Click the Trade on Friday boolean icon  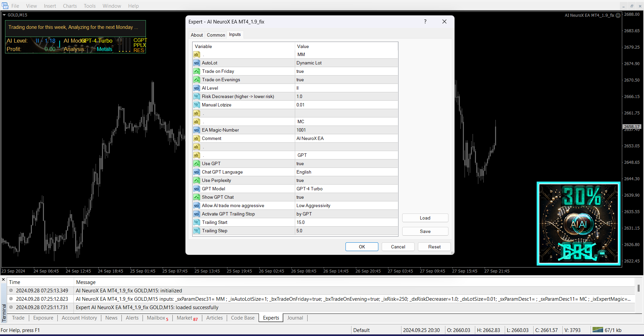coord(197,71)
